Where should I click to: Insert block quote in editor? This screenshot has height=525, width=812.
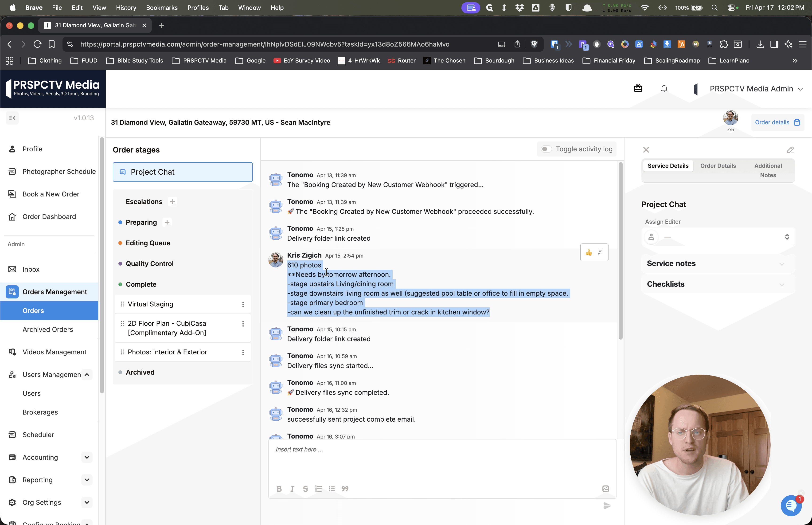(345, 489)
